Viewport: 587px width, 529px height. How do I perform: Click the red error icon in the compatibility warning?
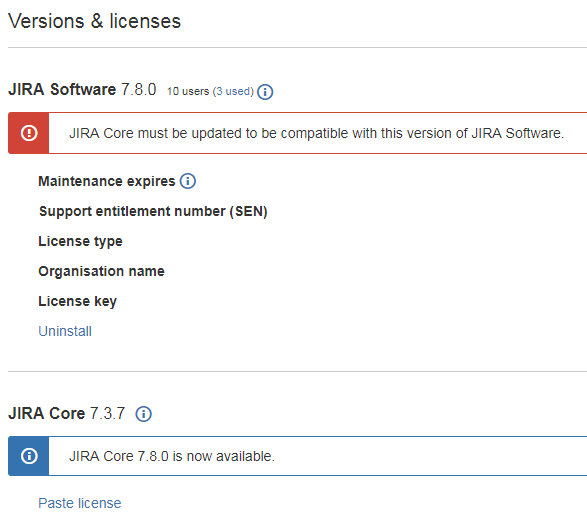click(x=29, y=133)
